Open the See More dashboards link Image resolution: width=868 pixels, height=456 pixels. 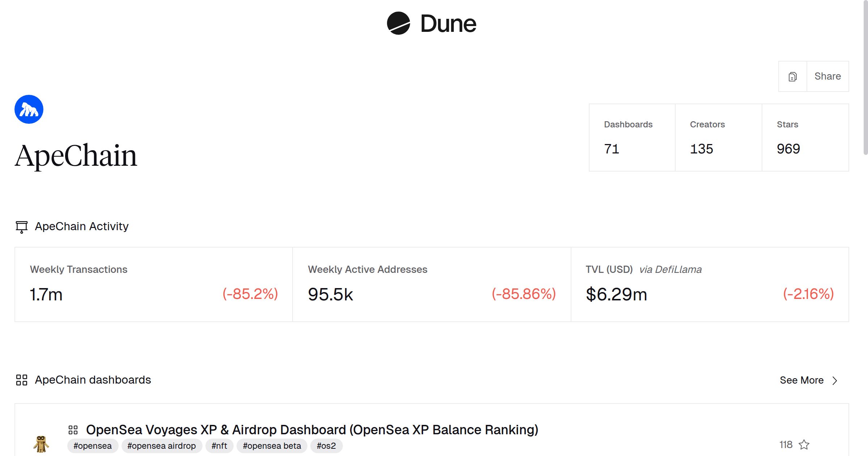tap(801, 380)
